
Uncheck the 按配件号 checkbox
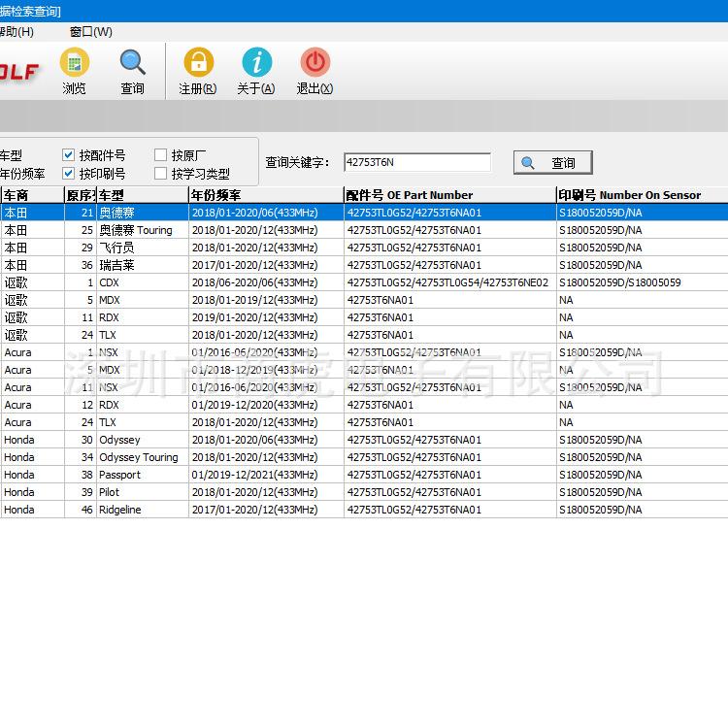coord(69,155)
